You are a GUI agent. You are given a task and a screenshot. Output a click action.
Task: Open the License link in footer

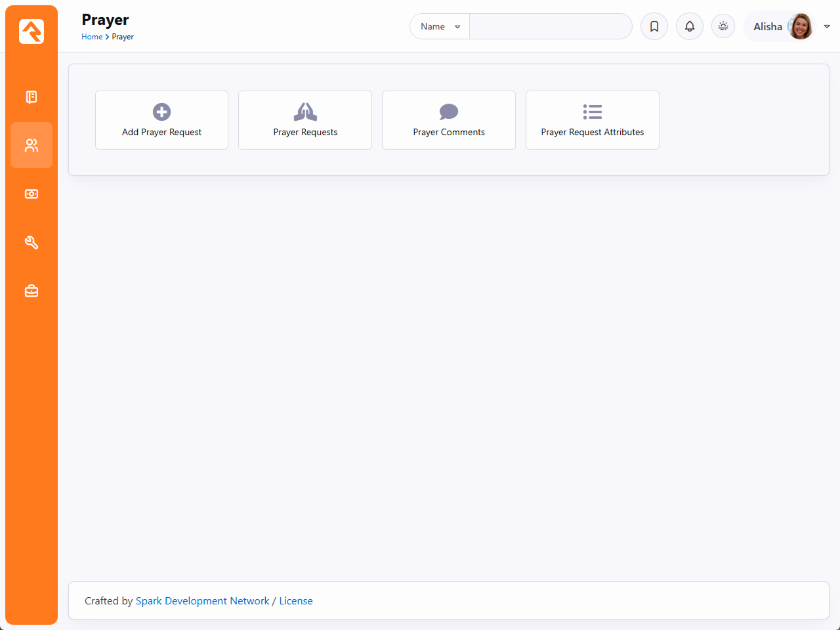click(x=296, y=601)
